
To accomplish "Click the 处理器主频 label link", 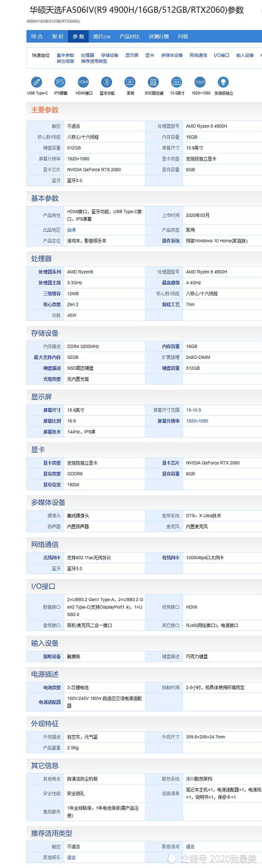I will [49, 283].
